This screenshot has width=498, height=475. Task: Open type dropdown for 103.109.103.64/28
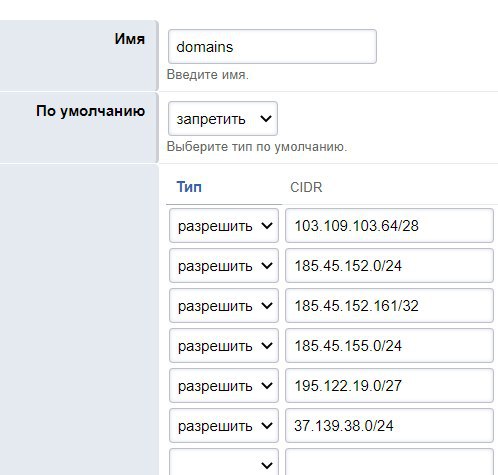(x=224, y=226)
